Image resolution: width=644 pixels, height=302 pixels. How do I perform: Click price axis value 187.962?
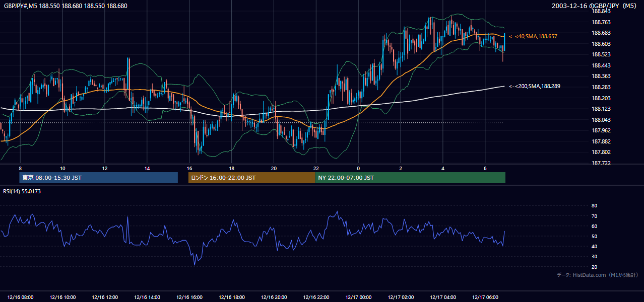pyautogui.click(x=601, y=130)
